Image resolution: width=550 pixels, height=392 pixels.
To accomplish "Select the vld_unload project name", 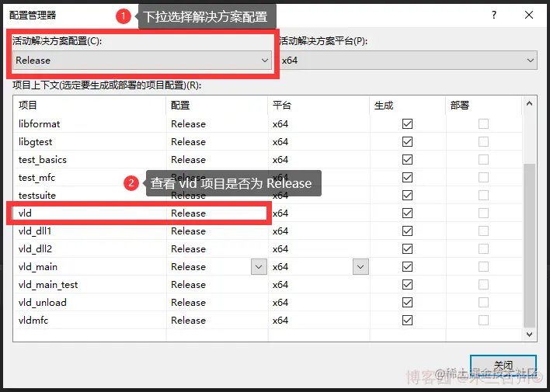I will pos(43,302).
